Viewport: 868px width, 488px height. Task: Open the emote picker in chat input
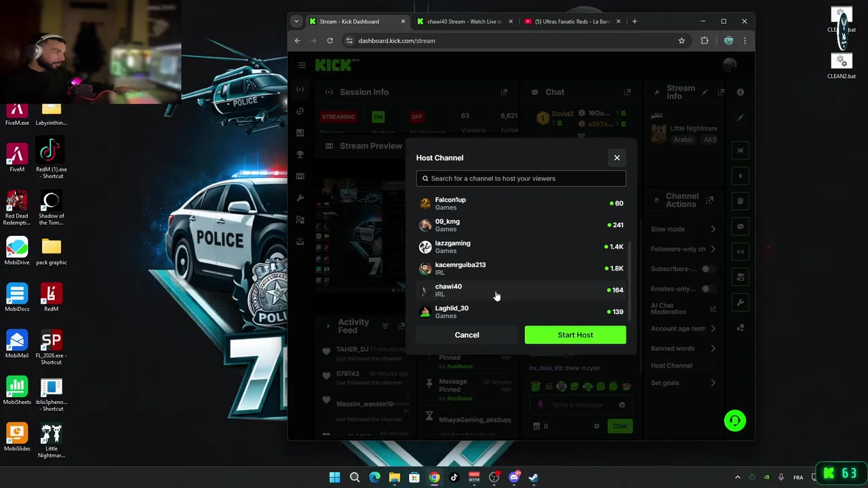click(622, 405)
